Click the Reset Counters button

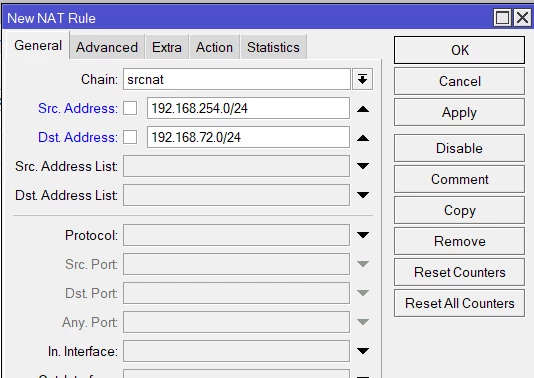coord(459,272)
